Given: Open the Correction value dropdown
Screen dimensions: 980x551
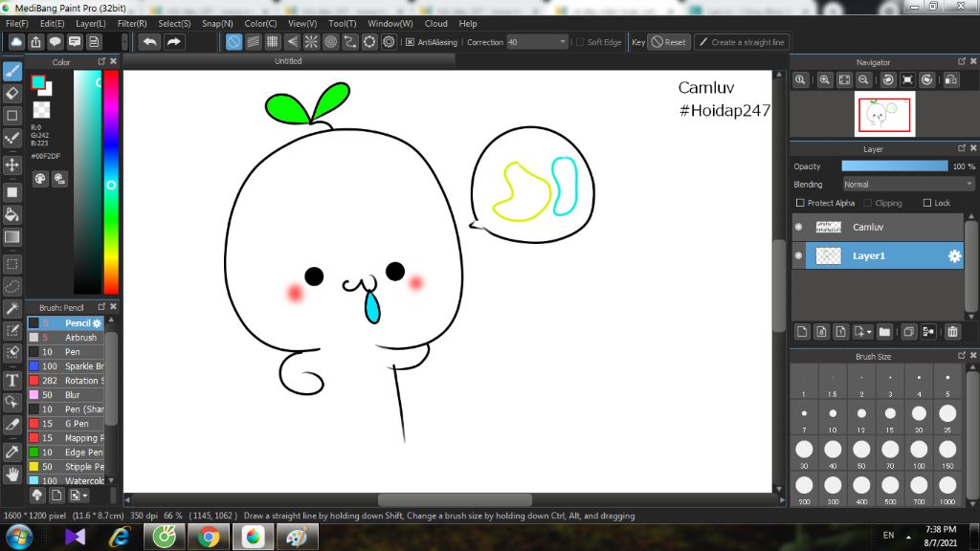Looking at the screenshot, I should point(562,42).
